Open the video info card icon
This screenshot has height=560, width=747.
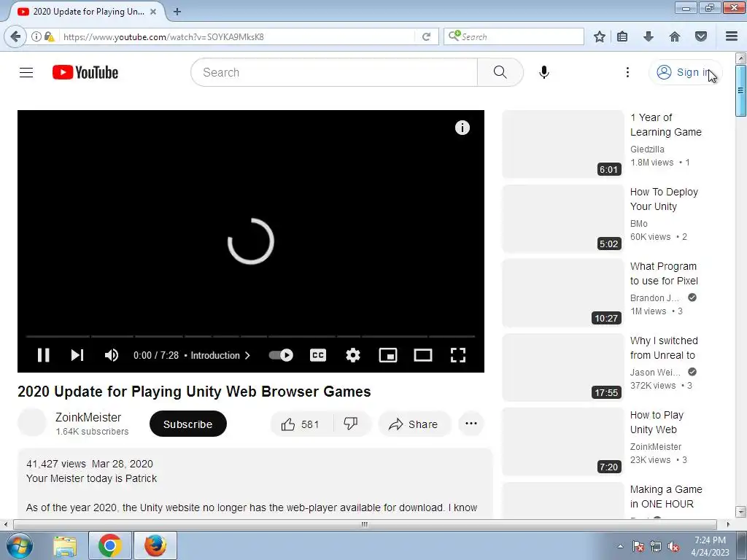click(462, 128)
